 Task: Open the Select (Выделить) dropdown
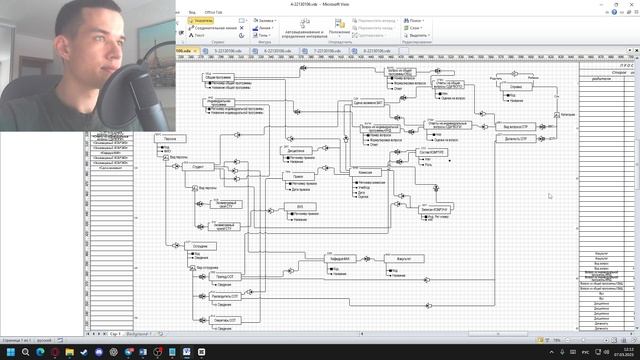click(417, 36)
